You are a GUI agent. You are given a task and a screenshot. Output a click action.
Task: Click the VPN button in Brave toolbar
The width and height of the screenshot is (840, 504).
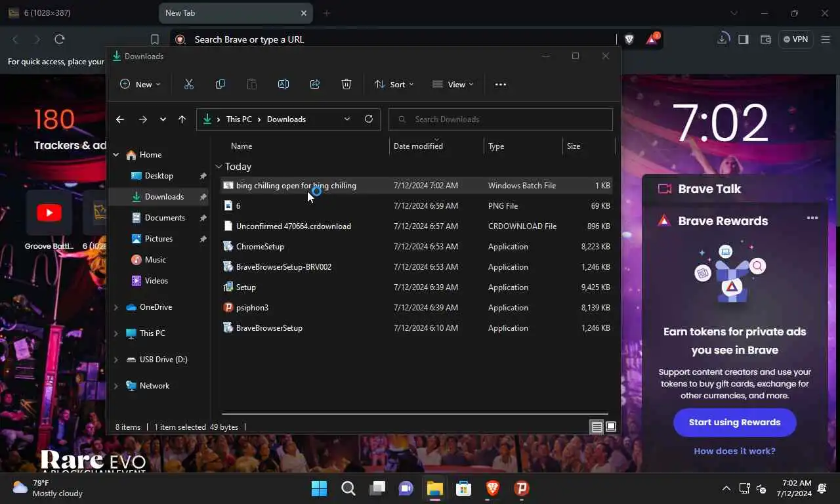[795, 39]
